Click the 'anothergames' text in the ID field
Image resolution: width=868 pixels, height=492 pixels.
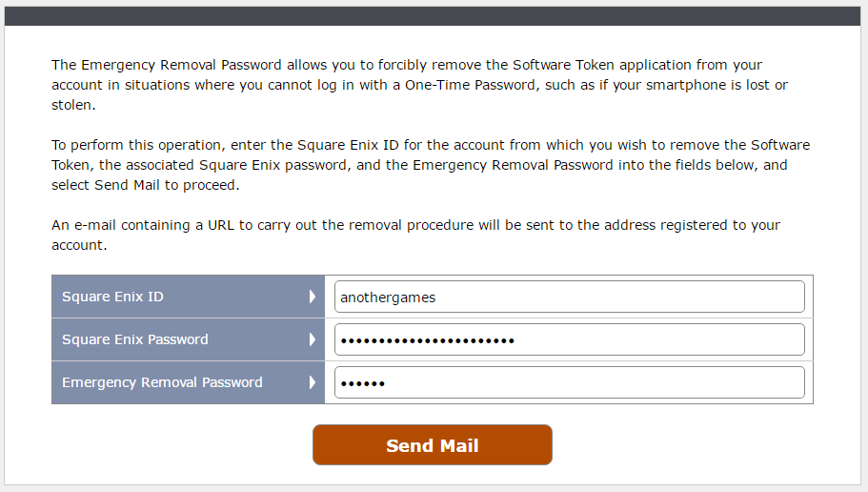pos(388,297)
